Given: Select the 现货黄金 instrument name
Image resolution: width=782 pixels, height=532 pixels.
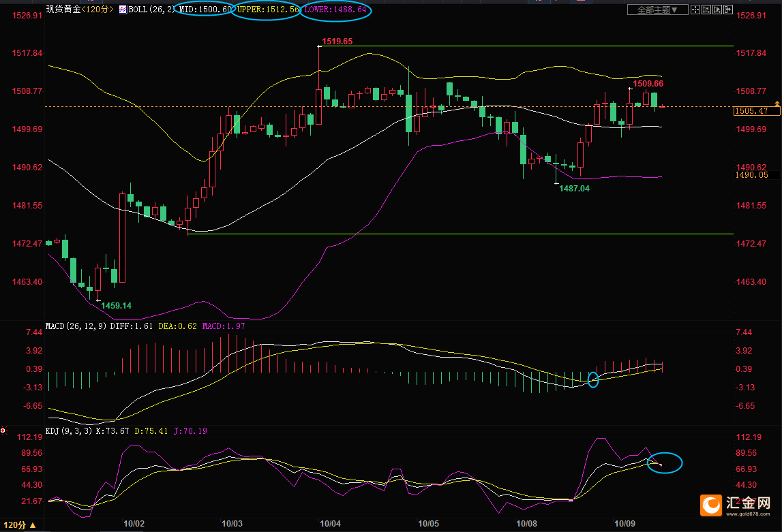Looking at the screenshot, I should 63,10.
